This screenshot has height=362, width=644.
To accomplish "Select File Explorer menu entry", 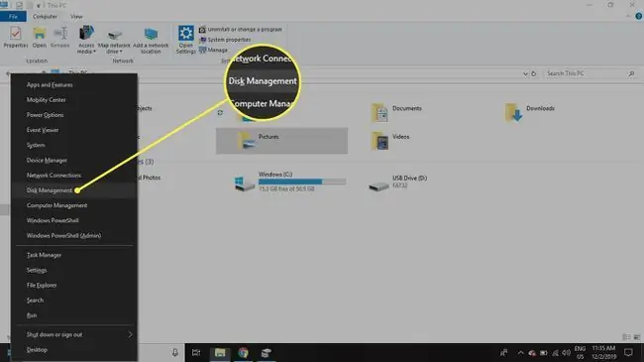I will pos(42,285).
